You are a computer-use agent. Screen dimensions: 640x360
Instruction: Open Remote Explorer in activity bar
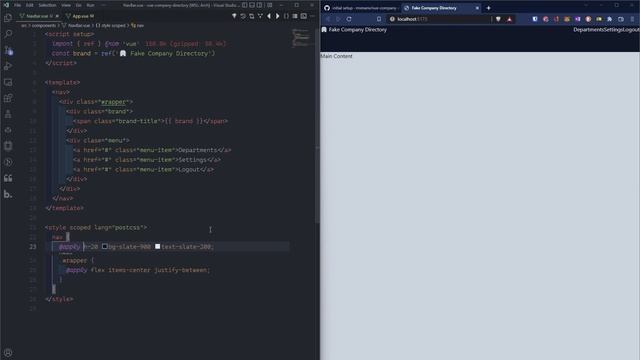click(x=8, y=82)
